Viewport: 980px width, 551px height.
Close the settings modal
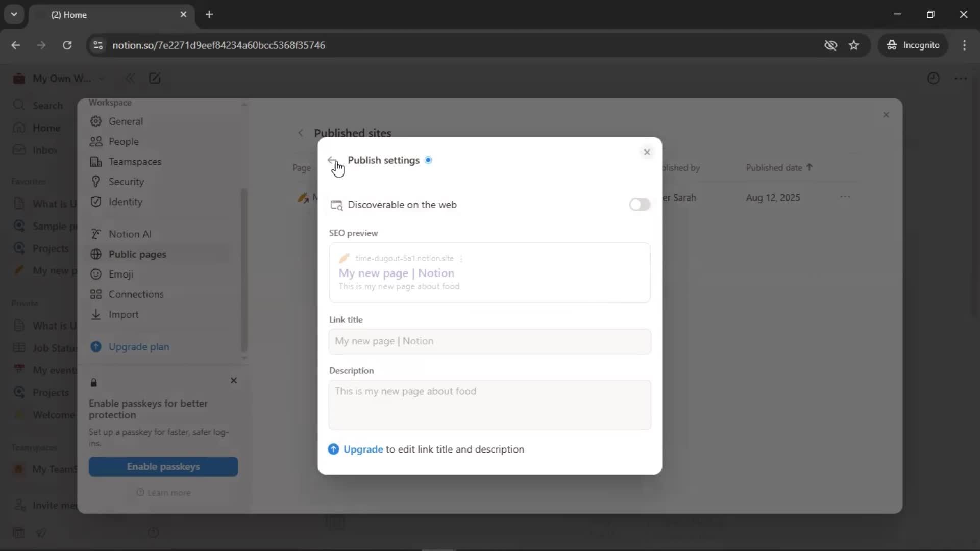tap(886, 115)
